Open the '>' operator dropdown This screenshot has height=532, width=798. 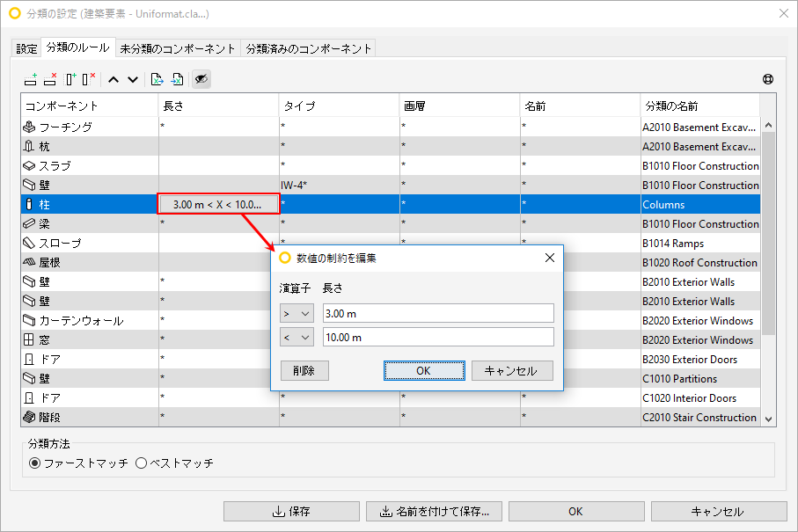click(297, 313)
